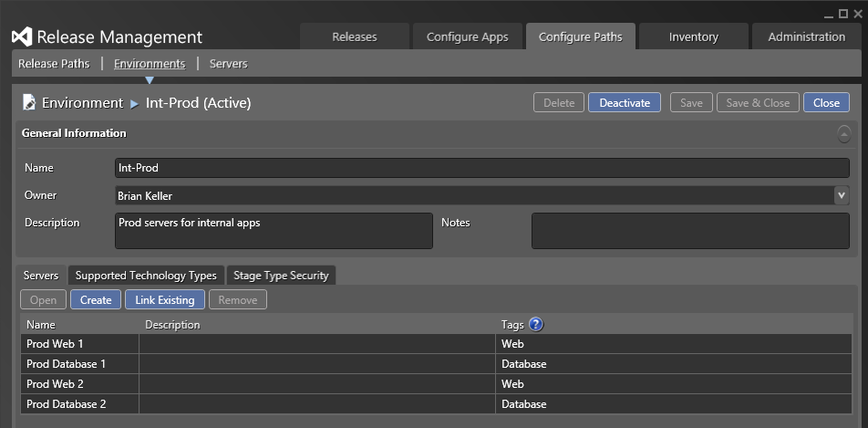Switch to the Releases tab

(x=354, y=37)
